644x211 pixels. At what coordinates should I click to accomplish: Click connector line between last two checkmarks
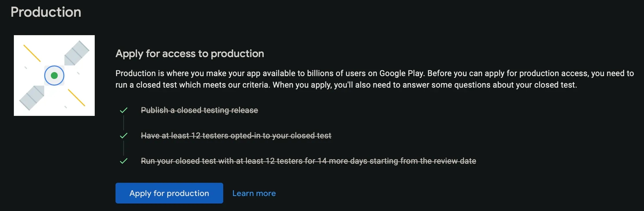pyautogui.click(x=124, y=148)
